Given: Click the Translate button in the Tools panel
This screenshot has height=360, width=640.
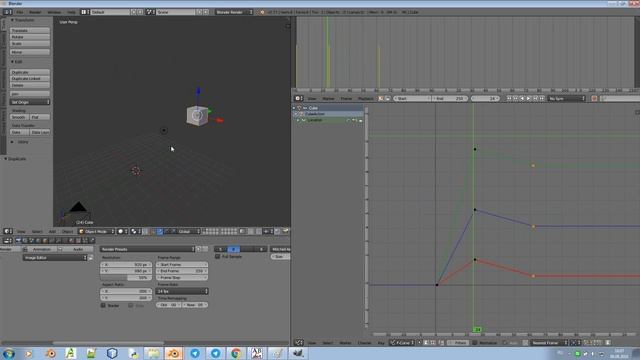Looking at the screenshot, I should click(30, 31).
